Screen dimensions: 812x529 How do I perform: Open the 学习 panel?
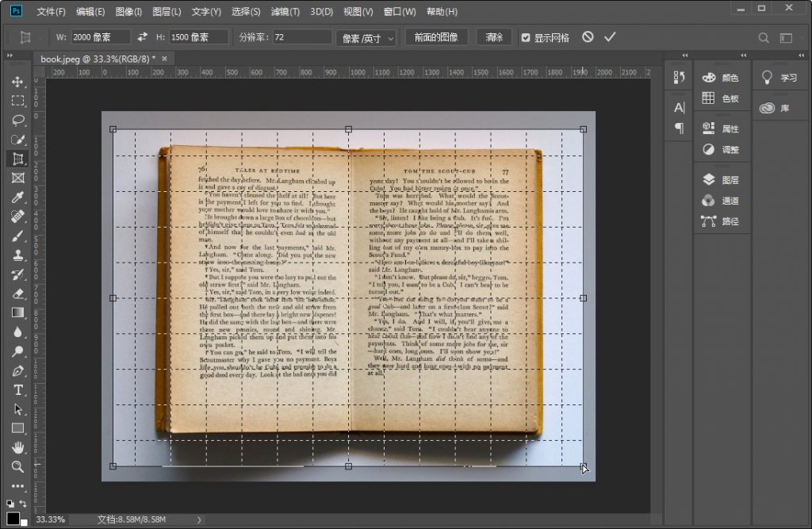(779, 78)
